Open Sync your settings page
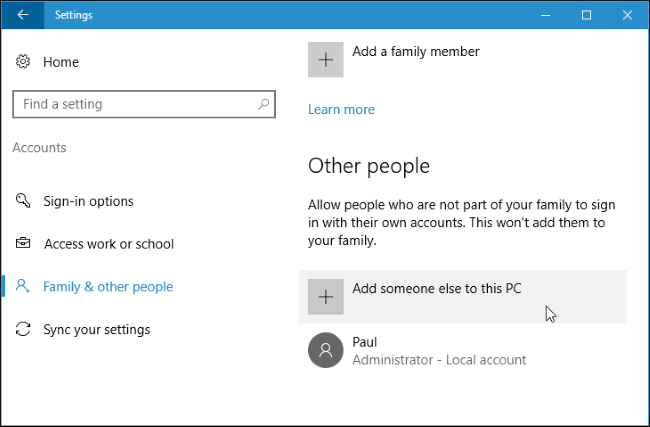The image size is (650, 427). pos(96,330)
